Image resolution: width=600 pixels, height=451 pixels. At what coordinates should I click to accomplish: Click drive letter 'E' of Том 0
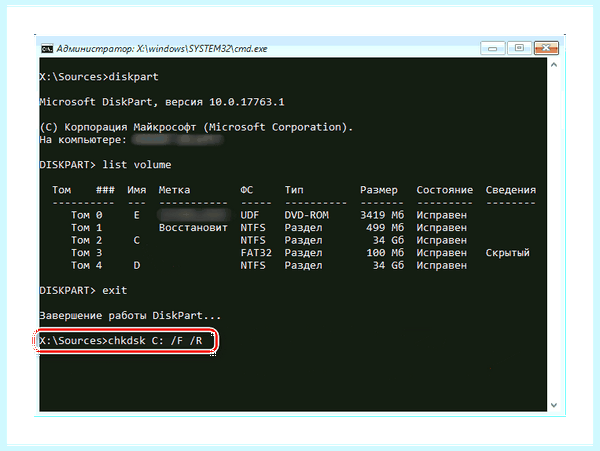click(137, 215)
